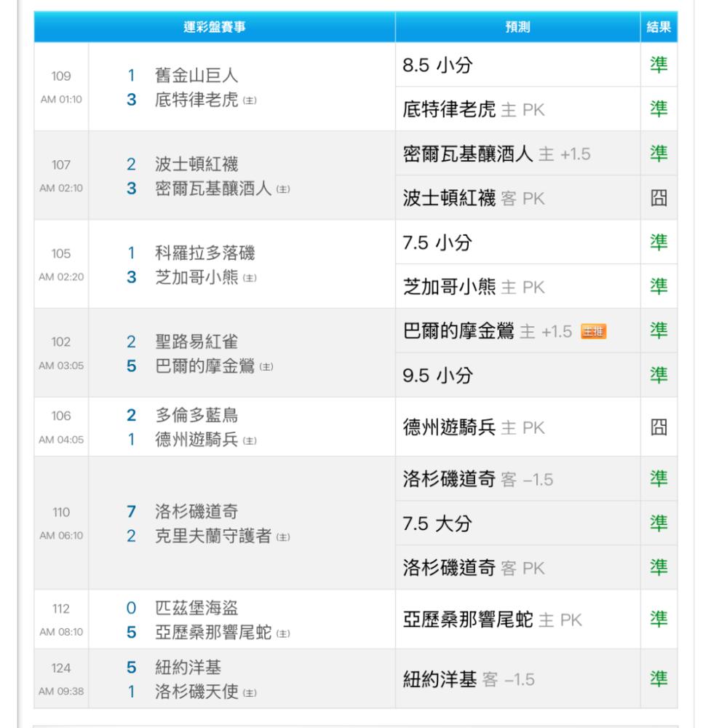Click prediction 底特律老虎 主 PK

click(473, 110)
